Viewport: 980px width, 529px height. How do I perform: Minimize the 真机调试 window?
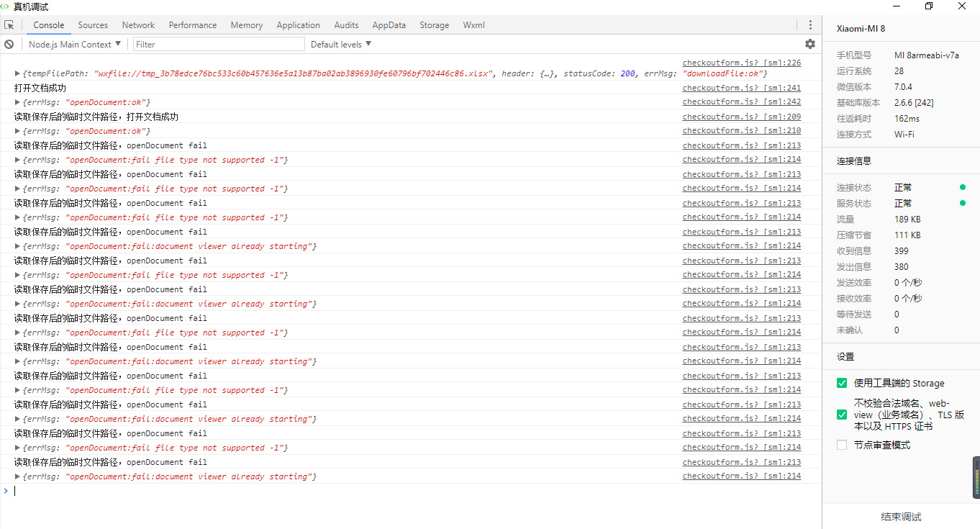pos(897,6)
